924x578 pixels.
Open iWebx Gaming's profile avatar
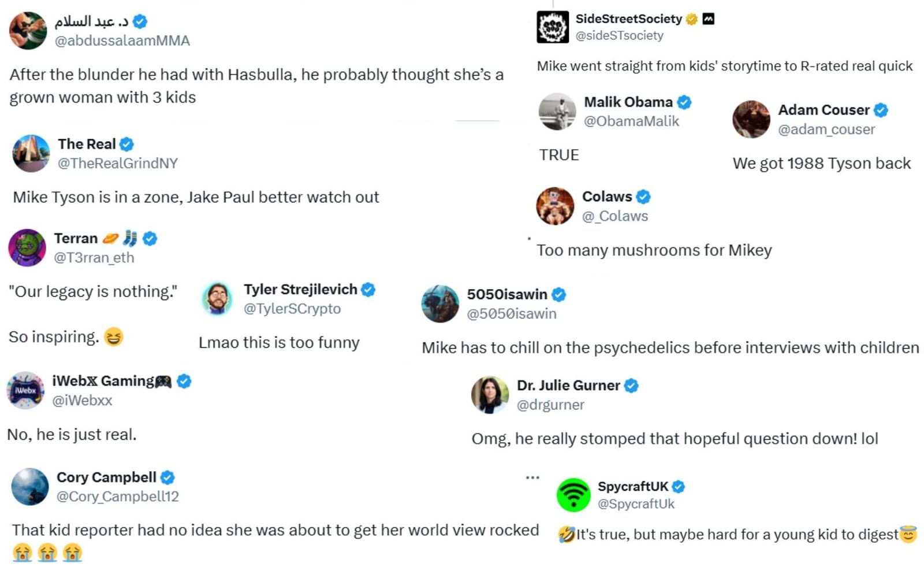[25, 390]
